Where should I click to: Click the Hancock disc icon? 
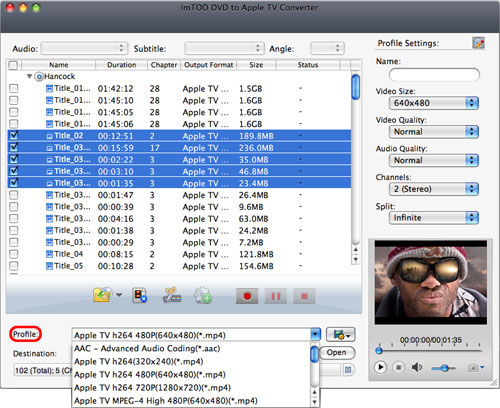(x=39, y=77)
